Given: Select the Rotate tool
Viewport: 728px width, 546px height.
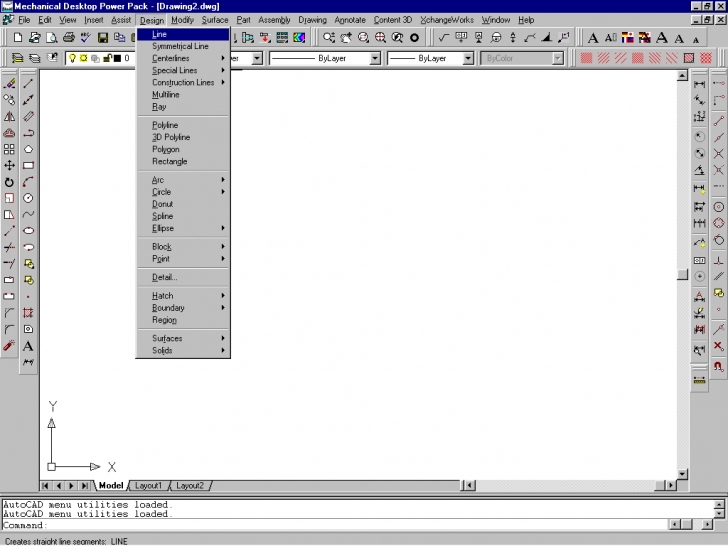Looking at the screenshot, I should [x=9, y=182].
